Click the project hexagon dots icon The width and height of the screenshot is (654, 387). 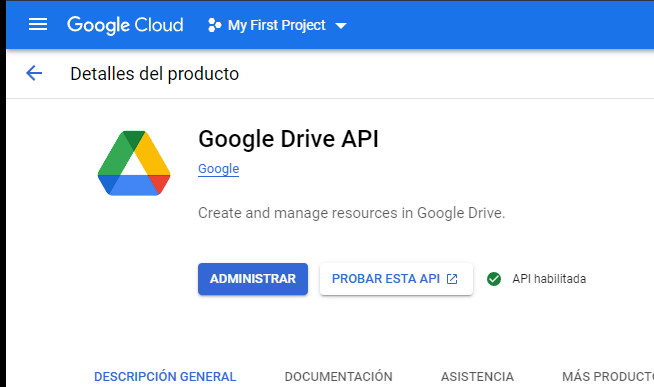pyautogui.click(x=214, y=25)
